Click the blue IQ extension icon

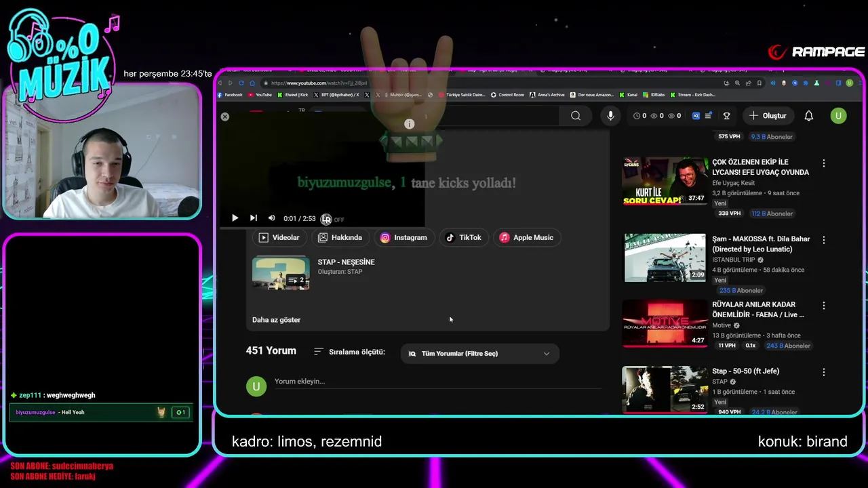[x=696, y=116]
